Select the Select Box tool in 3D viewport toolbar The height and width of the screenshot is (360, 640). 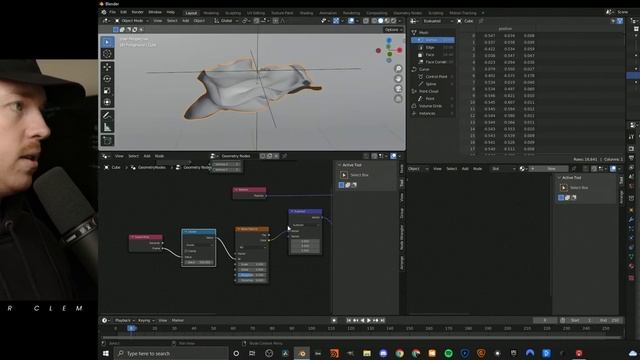(x=107, y=42)
